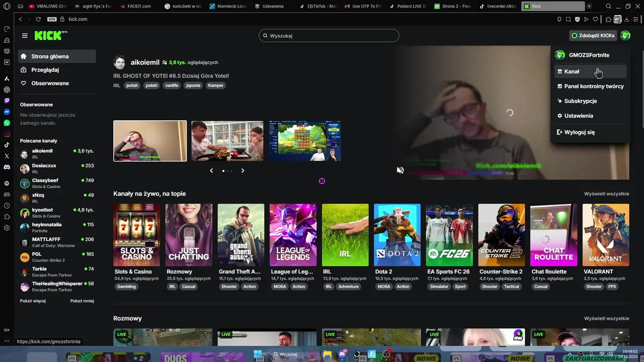This screenshot has width=644, height=362.
Task: Open the Slots & Casino category card
Action: [137, 235]
